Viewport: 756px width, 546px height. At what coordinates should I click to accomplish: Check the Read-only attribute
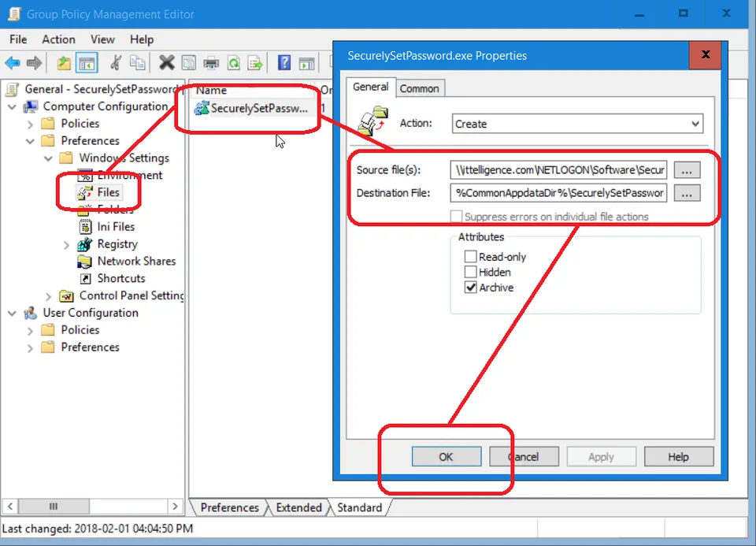coord(471,256)
